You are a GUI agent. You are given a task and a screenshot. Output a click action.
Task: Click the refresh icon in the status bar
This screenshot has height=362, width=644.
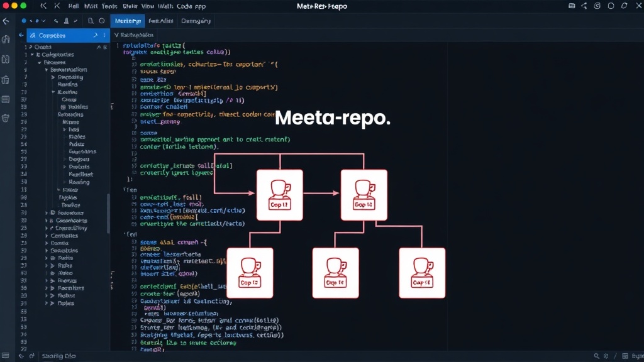(31, 356)
